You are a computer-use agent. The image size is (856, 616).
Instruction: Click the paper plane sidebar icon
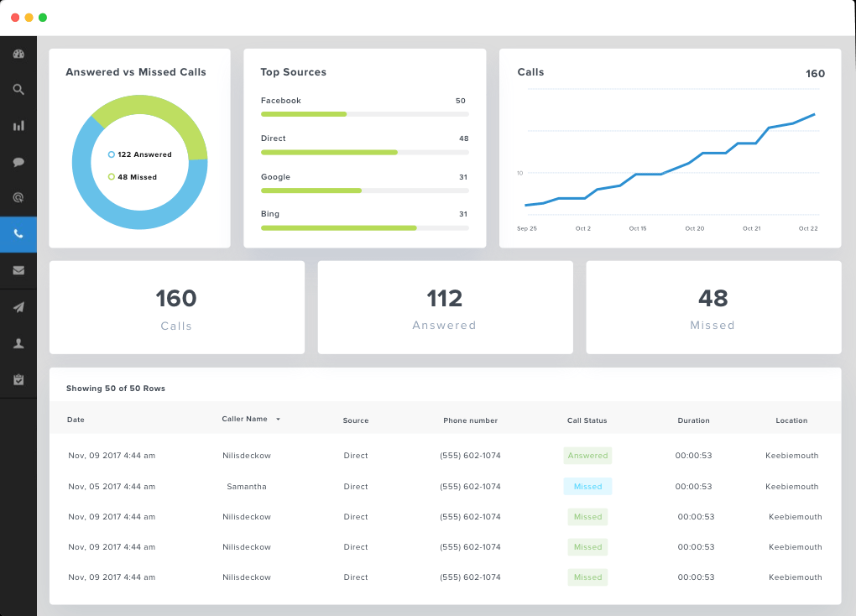(18, 307)
